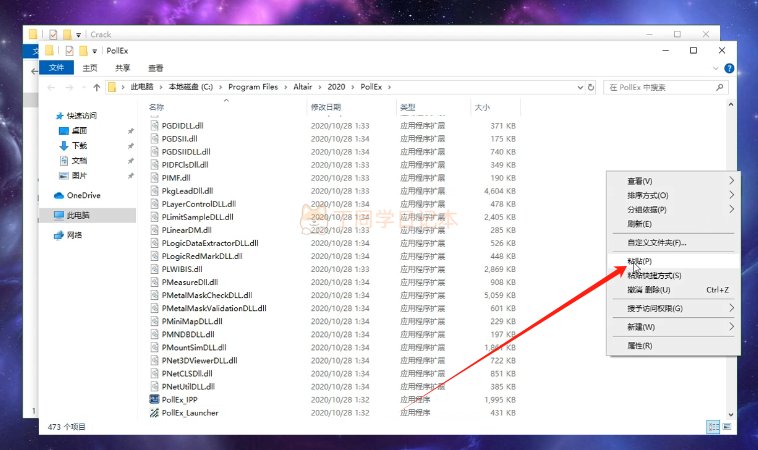Select the PollEx_IPP application icon

point(154,399)
